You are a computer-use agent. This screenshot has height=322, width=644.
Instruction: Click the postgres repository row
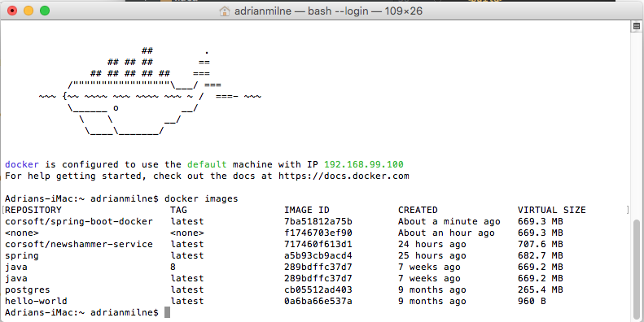(x=284, y=289)
